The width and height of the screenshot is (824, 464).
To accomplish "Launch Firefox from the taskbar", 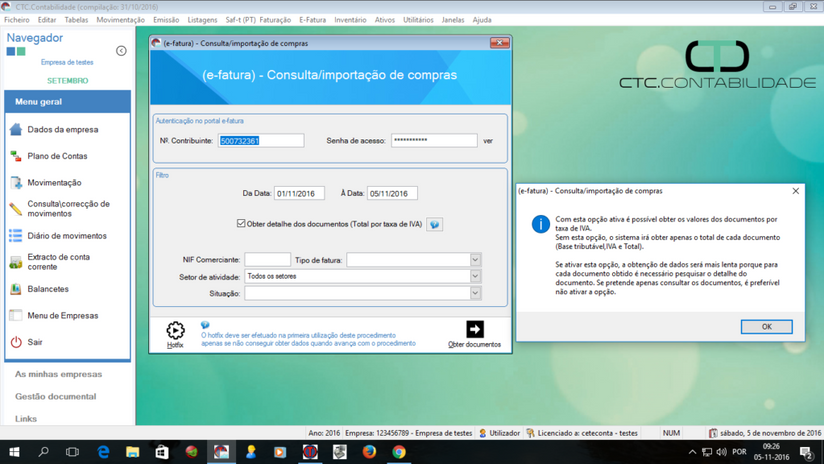I will pos(369,452).
